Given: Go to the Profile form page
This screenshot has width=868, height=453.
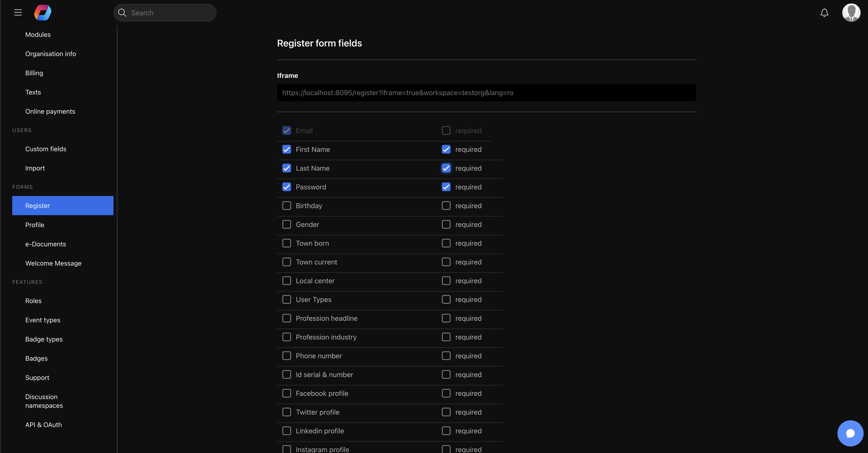Looking at the screenshot, I should click(35, 225).
